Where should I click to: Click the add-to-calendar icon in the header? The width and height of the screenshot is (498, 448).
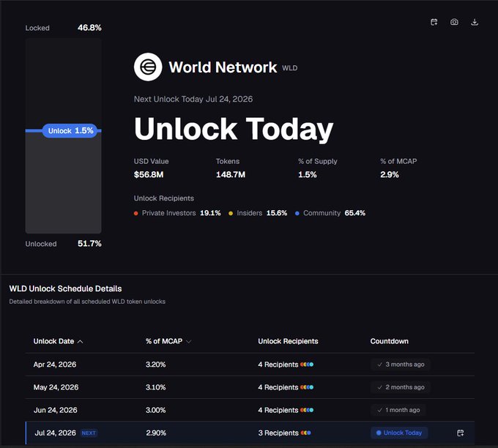pos(434,22)
